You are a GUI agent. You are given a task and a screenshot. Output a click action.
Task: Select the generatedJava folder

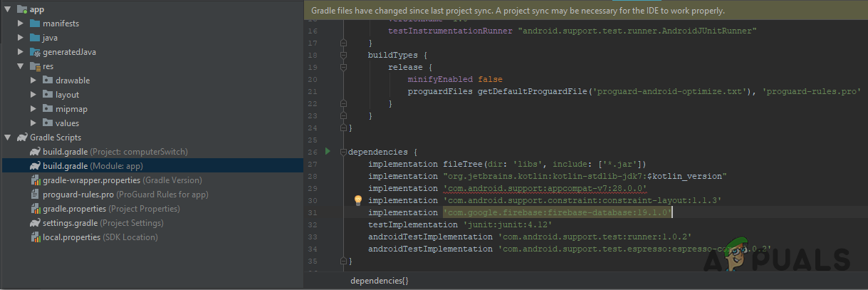click(x=69, y=52)
